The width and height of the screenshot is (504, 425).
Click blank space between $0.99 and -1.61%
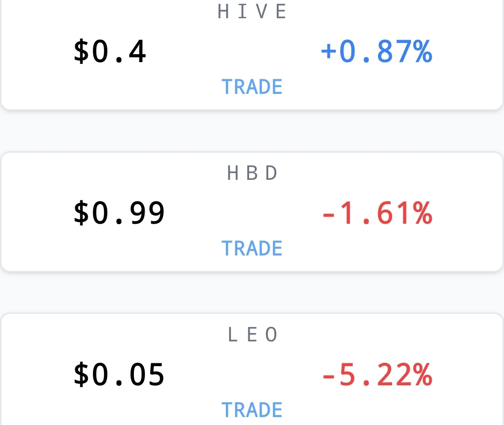(x=244, y=212)
